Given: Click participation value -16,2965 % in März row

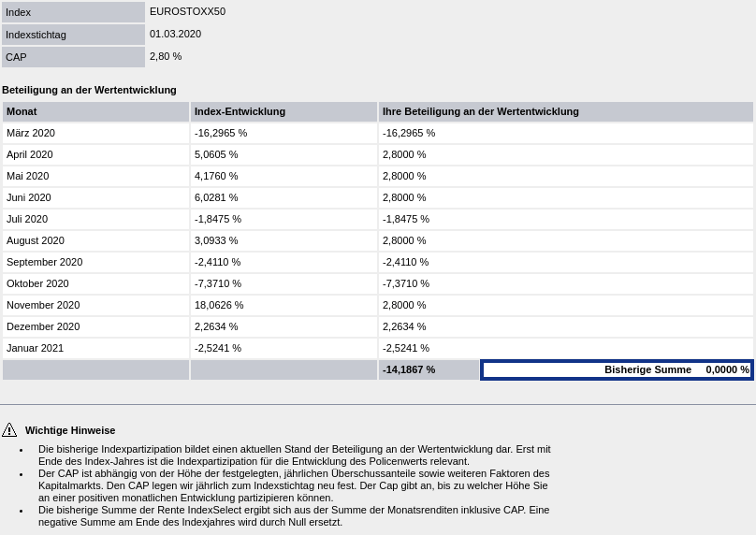Looking at the screenshot, I should [x=409, y=133].
